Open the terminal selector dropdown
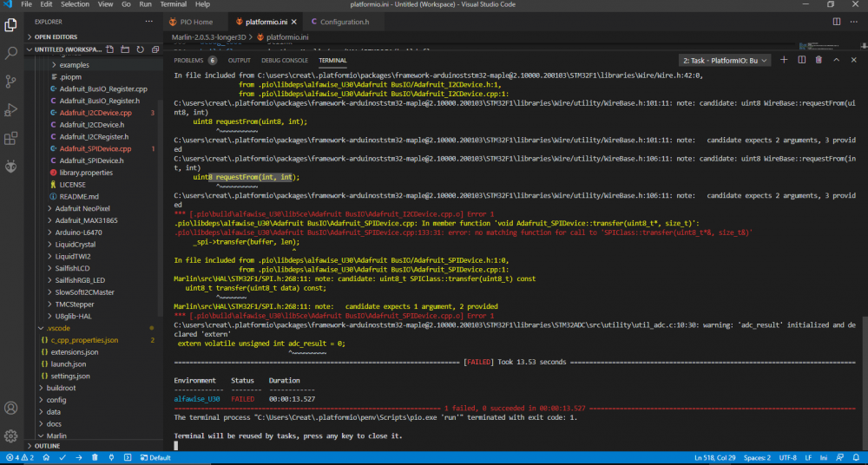868x465 pixels. [725, 61]
